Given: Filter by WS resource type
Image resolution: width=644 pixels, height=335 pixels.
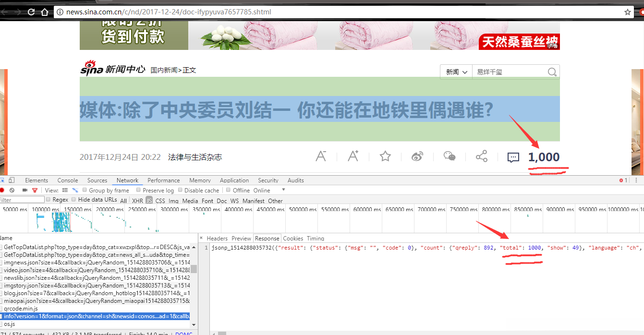Looking at the screenshot, I should [x=234, y=201].
